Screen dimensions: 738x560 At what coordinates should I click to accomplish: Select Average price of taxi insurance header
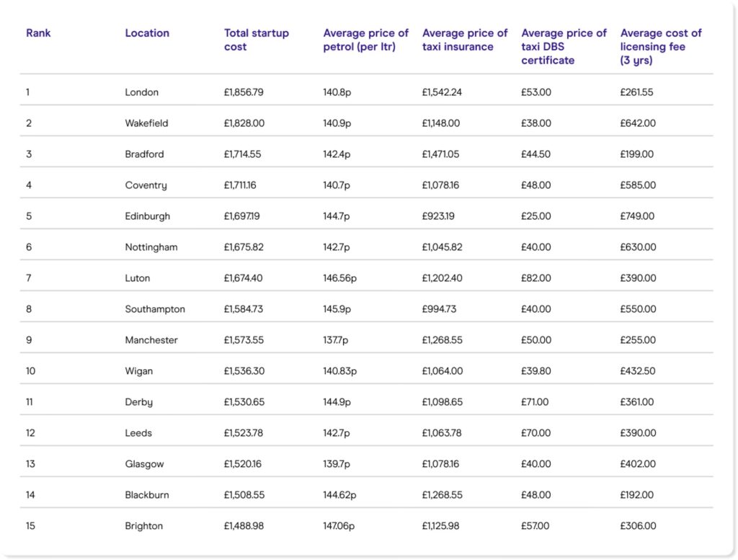[465, 40]
